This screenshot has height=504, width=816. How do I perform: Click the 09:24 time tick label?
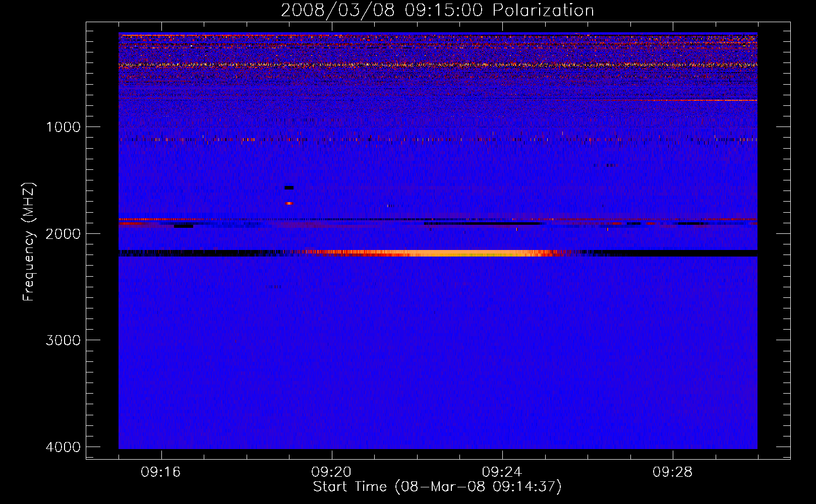[x=502, y=472]
